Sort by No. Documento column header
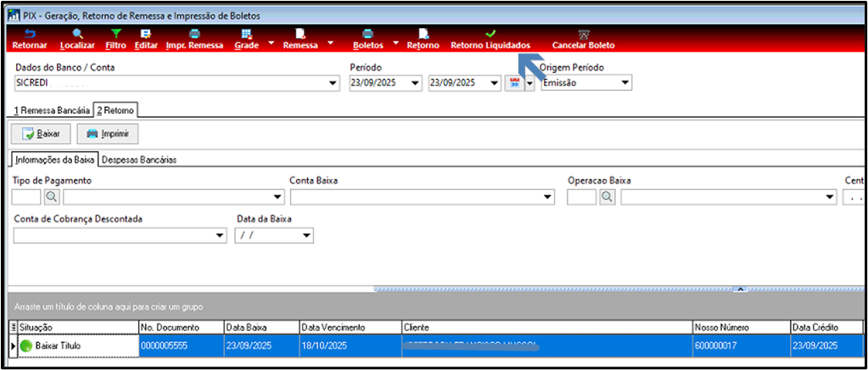 click(x=181, y=328)
